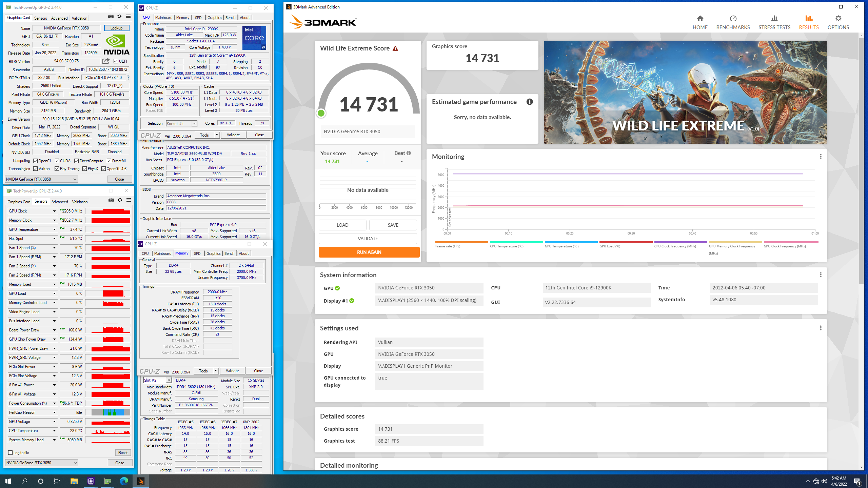Open Mainboard tab in top CPU-Z
868x488 pixels.
pyautogui.click(x=164, y=18)
